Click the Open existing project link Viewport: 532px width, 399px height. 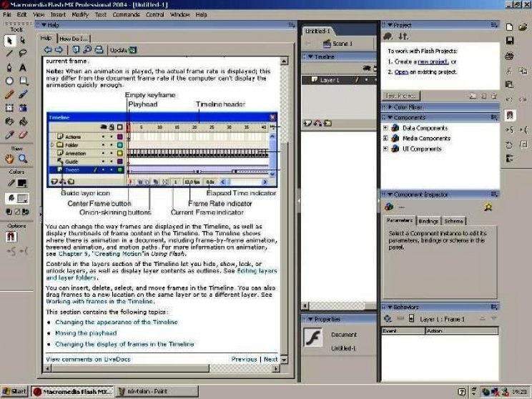tap(401, 72)
